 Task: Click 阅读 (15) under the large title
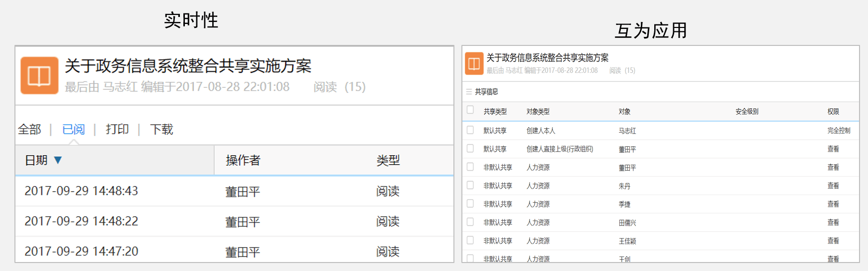[x=339, y=87]
